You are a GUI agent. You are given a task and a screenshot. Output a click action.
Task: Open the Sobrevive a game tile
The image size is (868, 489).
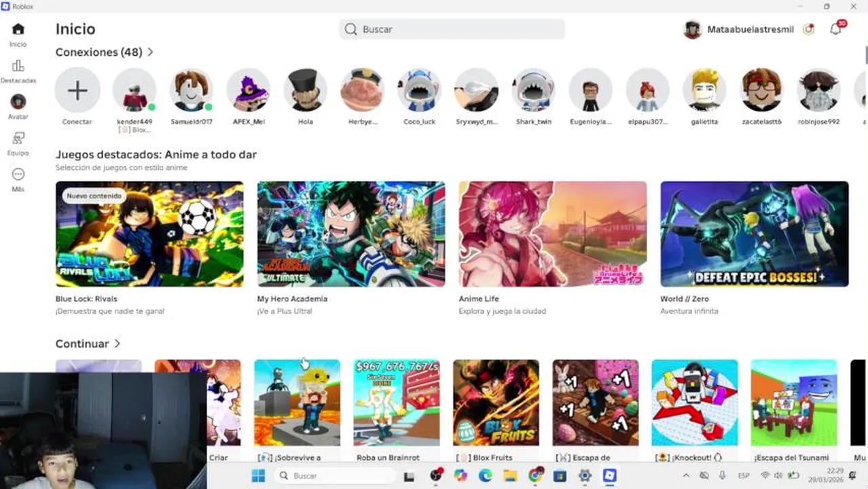click(x=297, y=403)
